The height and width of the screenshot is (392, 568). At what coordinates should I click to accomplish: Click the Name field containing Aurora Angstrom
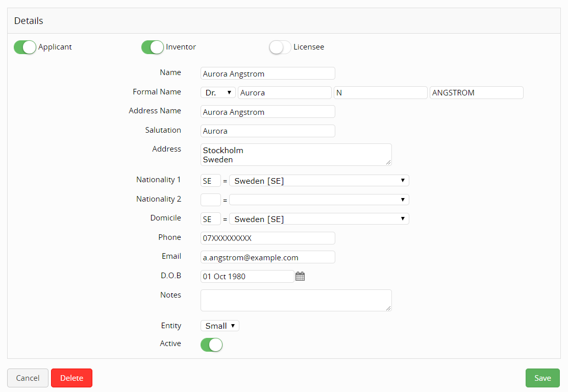[x=267, y=73]
